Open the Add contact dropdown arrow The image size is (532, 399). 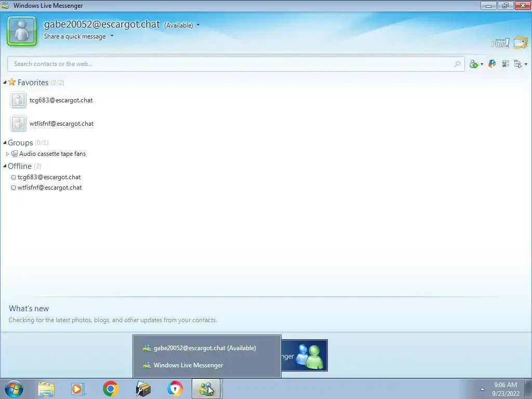click(482, 64)
